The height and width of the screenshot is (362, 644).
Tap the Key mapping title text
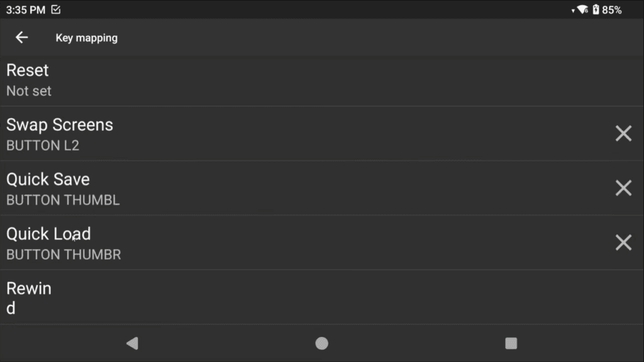coord(86,38)
